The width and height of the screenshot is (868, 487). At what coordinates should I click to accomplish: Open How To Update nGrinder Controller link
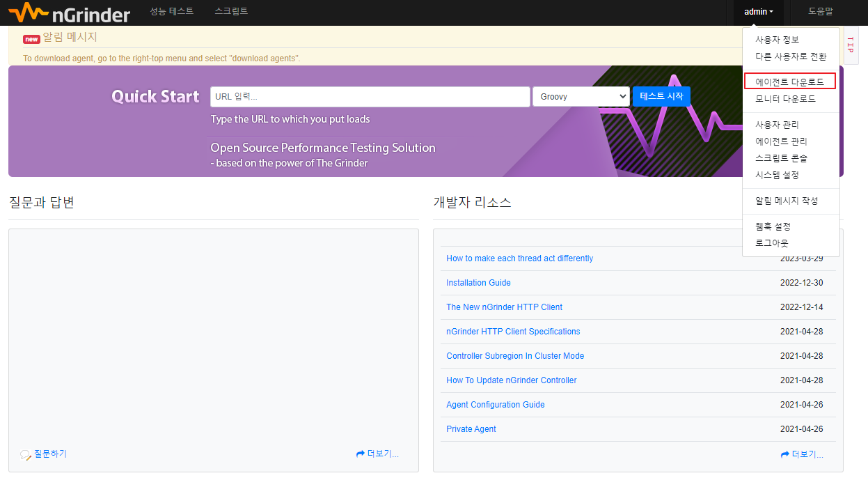[x=512, y=380]
